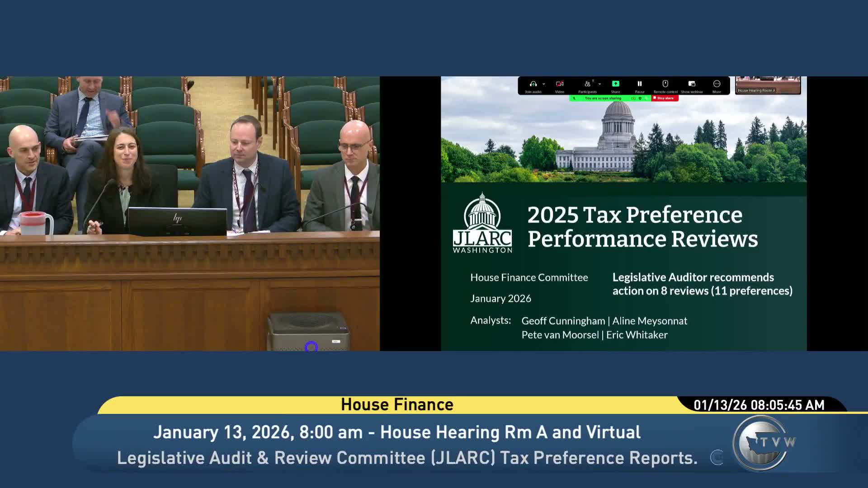This screenshot has width=868, height=488.
Task: Click the JLARC Washington logo on slide
Action: coord(482,224)
